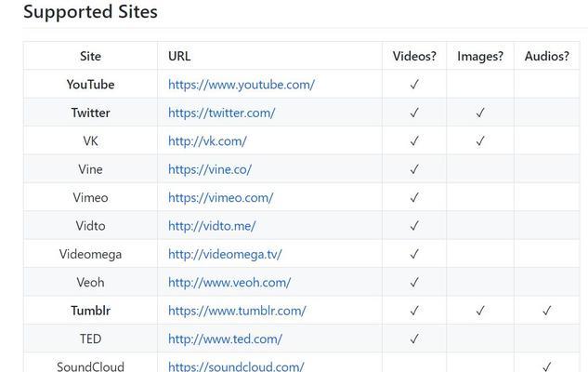The width and height of the screenshot is (588, 372).
Task: Open the ted.com link
Action: point(225,339)
